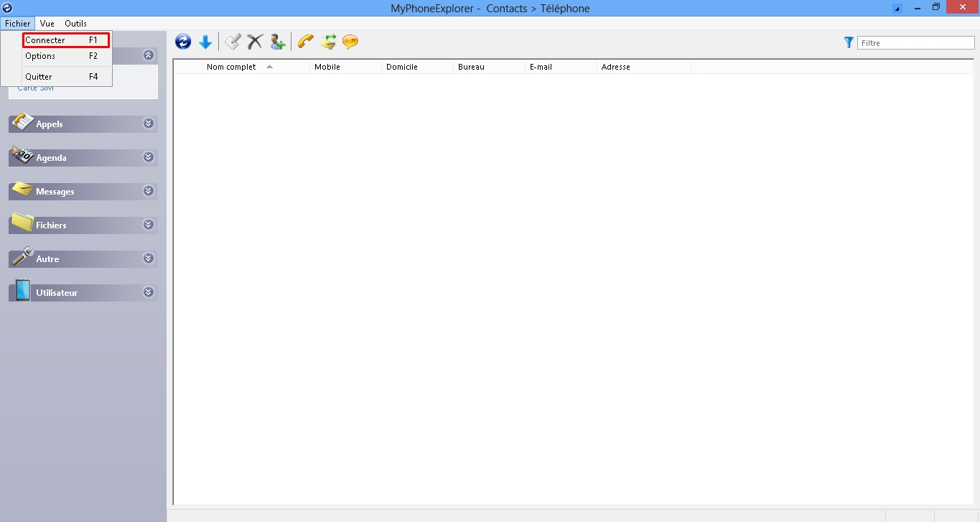Click the blue download arrow icon
Image resolution: width=980 pixels, height=522 pixels.
pyautogui.click(x=205, y=42)
